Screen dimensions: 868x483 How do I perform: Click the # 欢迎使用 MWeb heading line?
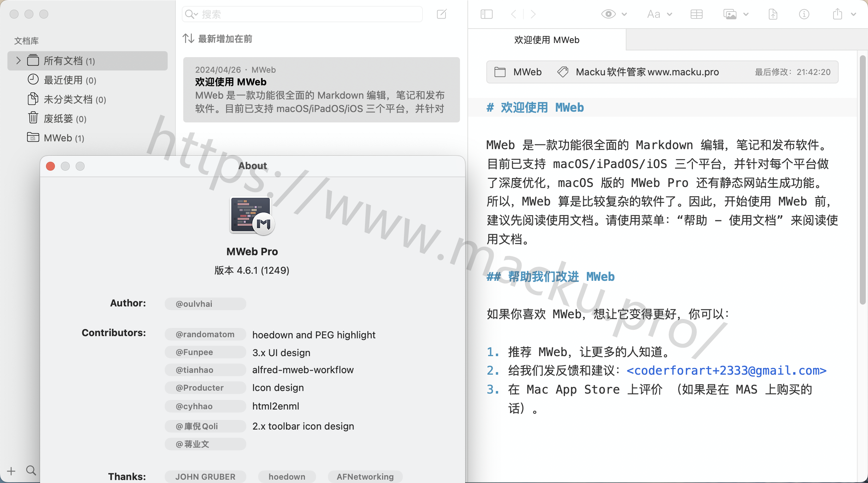535,108
